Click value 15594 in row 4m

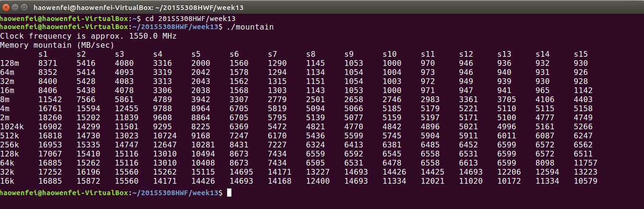pyautogui.click(x=88, y=109)
